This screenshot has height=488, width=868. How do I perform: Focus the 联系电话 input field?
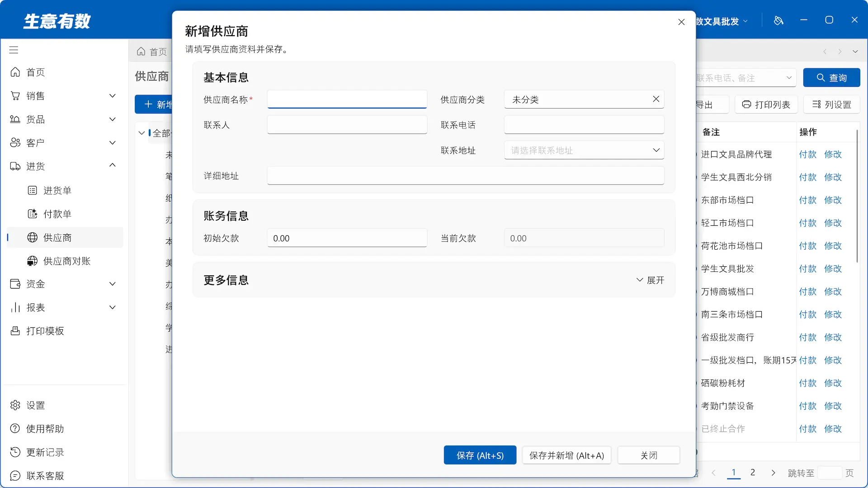(x=584, y=125)
